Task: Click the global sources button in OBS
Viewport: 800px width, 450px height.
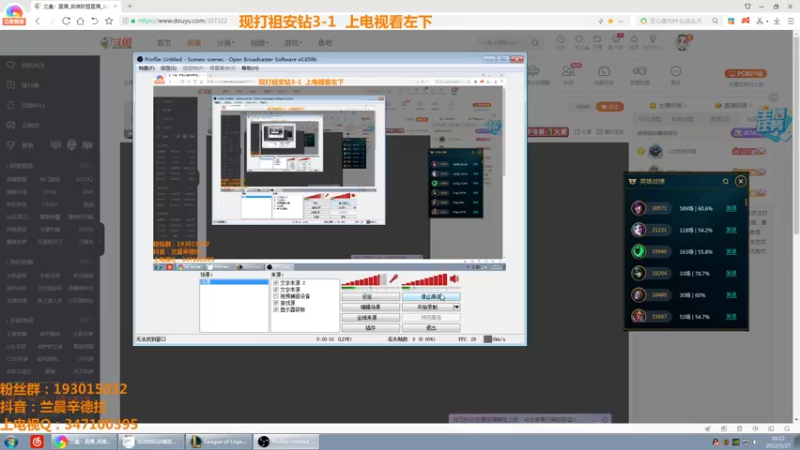Action: click(370, 317)
